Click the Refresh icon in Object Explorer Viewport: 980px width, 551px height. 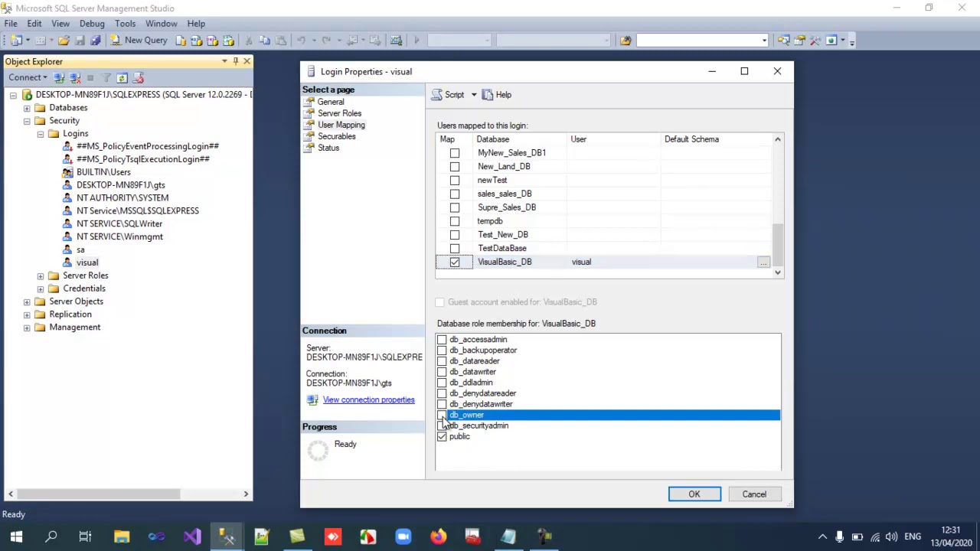122,77
